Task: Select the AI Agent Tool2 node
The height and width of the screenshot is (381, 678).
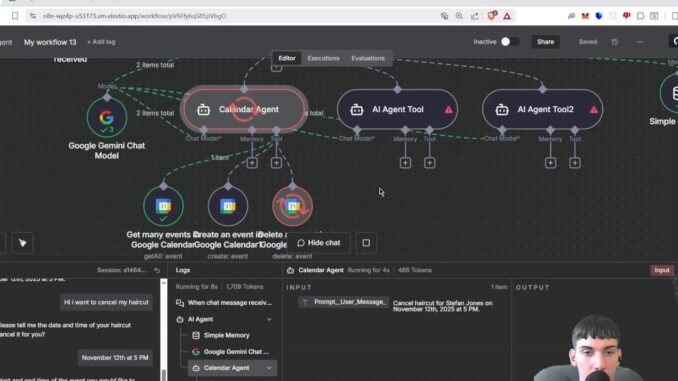Action: point(543,109)
